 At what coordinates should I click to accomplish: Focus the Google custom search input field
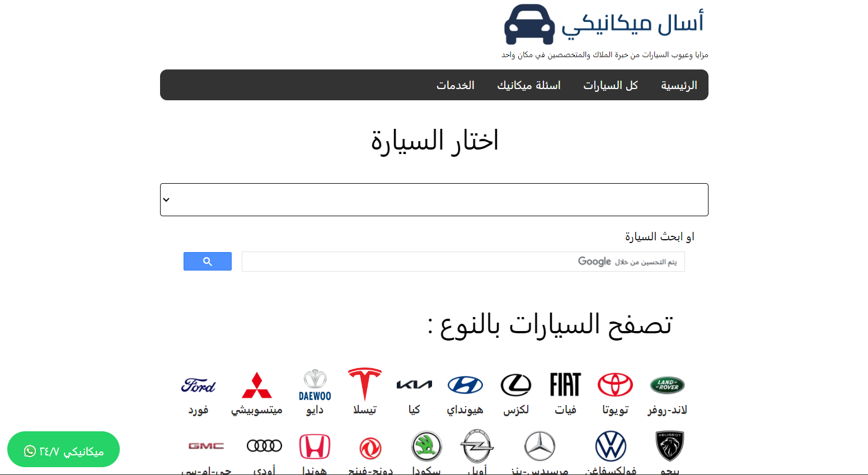click(463, 262)
